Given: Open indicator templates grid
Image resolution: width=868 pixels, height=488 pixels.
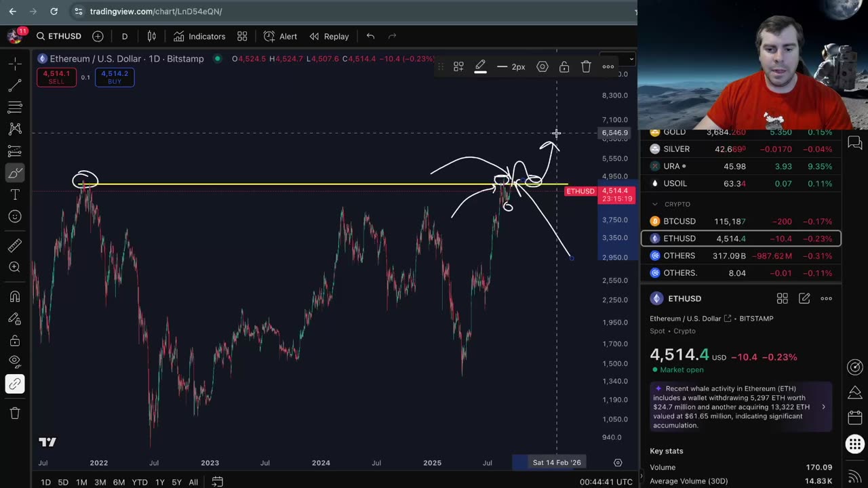Looking at the screenshot, I should (242, 36).
